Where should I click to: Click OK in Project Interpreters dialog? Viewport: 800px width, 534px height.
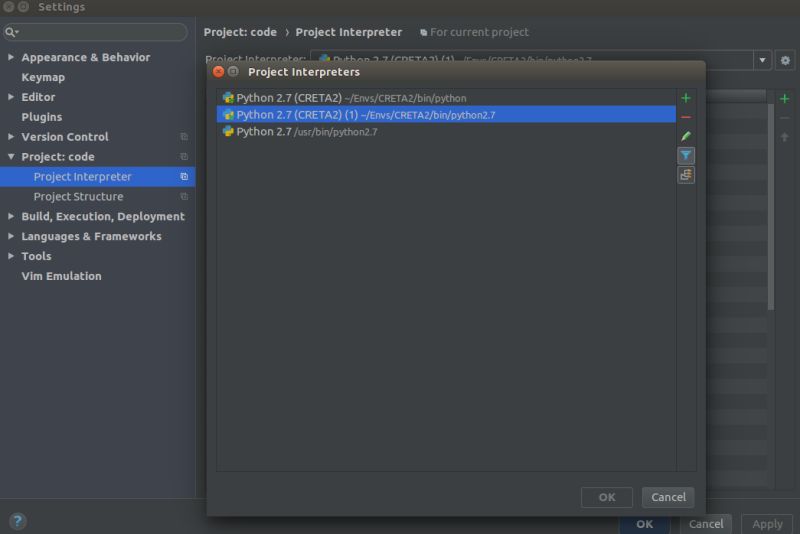(x=607, y=497)
